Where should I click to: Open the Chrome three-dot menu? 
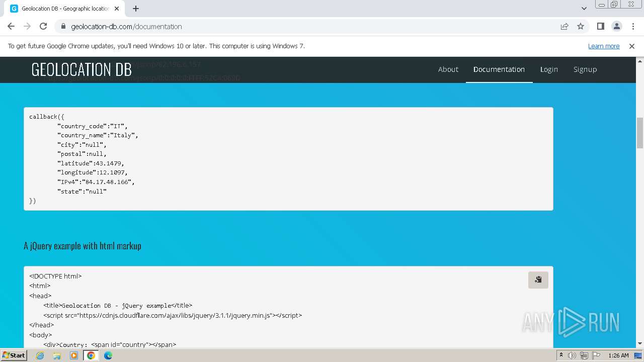coord(633,26)
